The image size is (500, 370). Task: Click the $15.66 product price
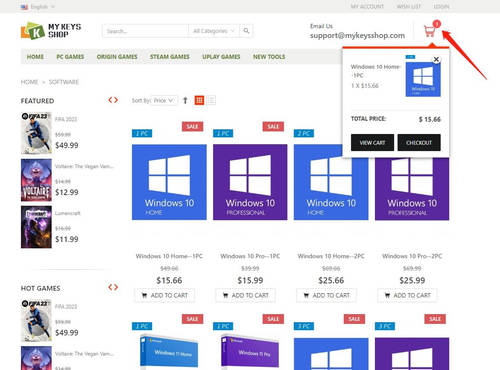click(169, 280)
